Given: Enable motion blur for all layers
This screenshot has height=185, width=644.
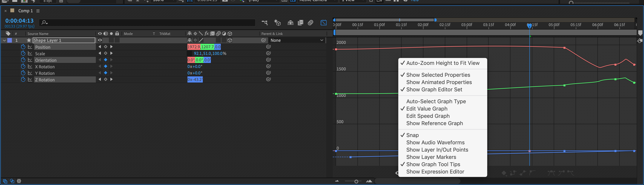Looking at the screenshot, I should [311, 23].
